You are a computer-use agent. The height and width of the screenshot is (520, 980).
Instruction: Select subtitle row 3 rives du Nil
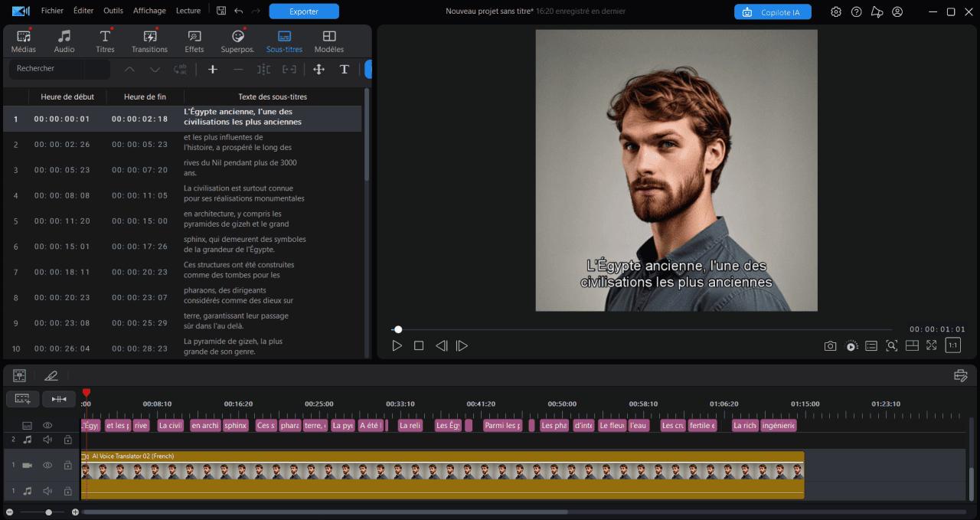pos(182,169)
